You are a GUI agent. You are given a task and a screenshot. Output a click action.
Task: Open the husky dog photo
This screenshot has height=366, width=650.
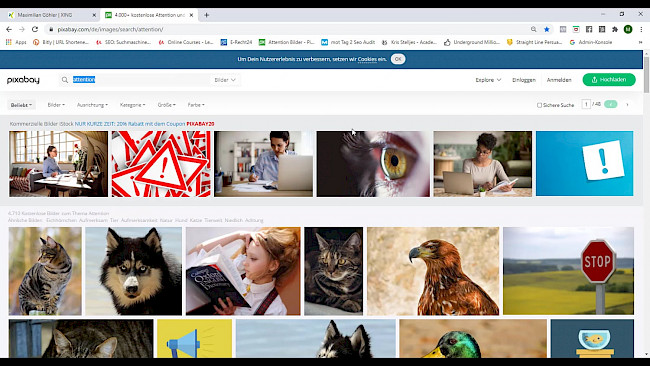(133, 271)
